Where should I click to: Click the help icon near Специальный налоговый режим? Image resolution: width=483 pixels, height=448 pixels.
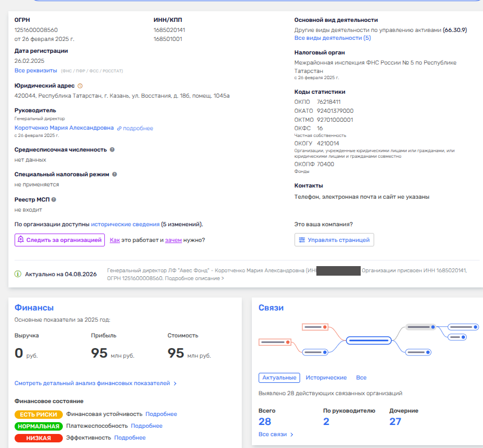[114, 174]
